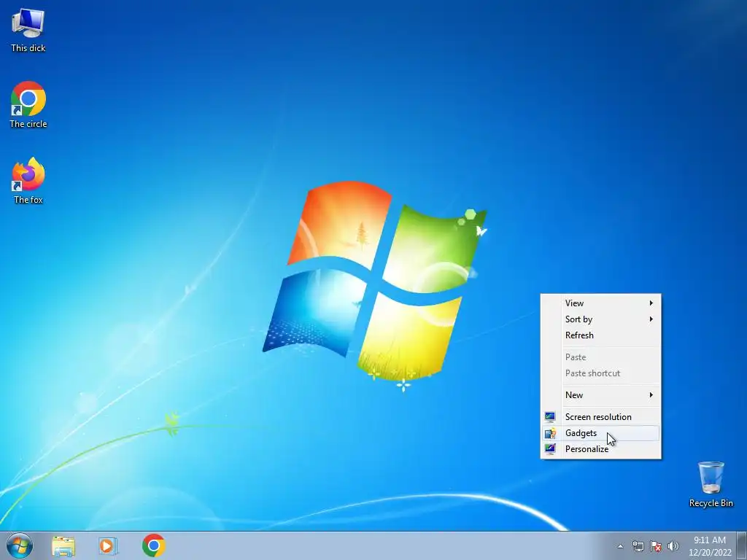The image size is (747, 560).
Task: Expand the View submenu
Action: click(x=601, y=303)
